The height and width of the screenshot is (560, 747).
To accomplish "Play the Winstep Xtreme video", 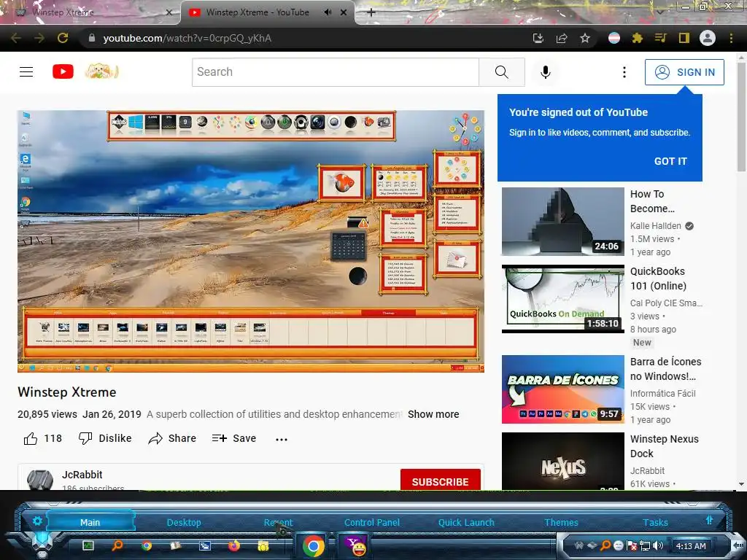I will 251,241.
